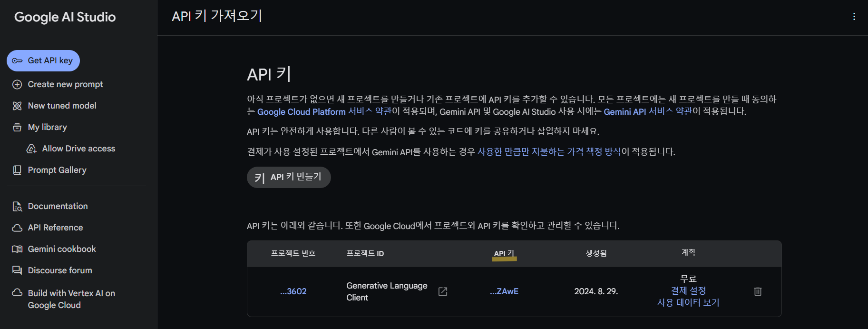Click the API key ...ZAwE link

(x=504, y=291)
